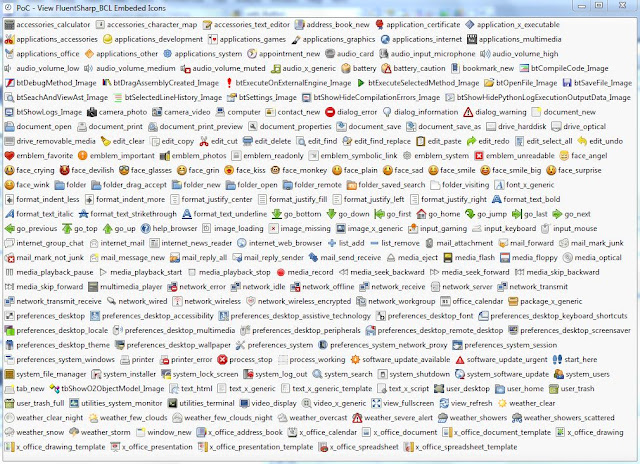Click the "accessories_text_editor" label
The height and width of the screenshot is (464, 640).
click(252, 25)
